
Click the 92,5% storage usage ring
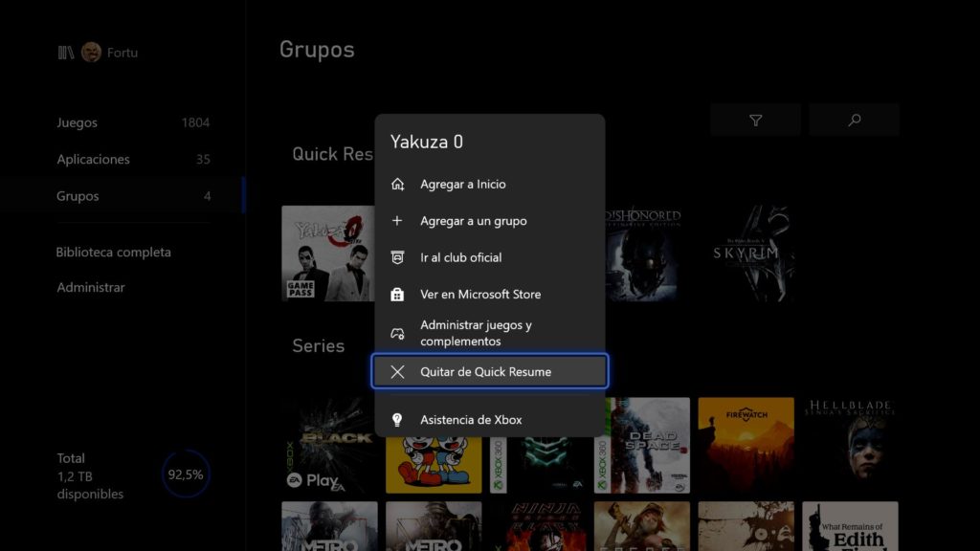[186, 474]
